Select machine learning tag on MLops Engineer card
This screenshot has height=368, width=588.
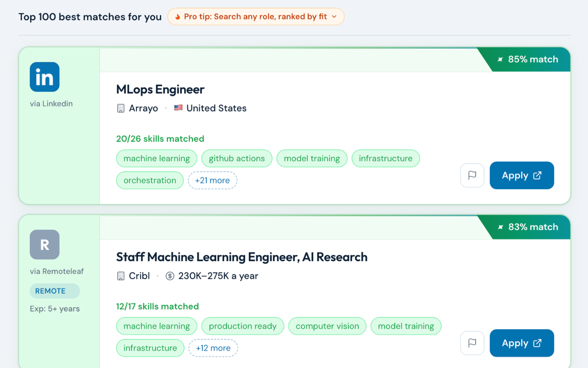tap(157, 158)
